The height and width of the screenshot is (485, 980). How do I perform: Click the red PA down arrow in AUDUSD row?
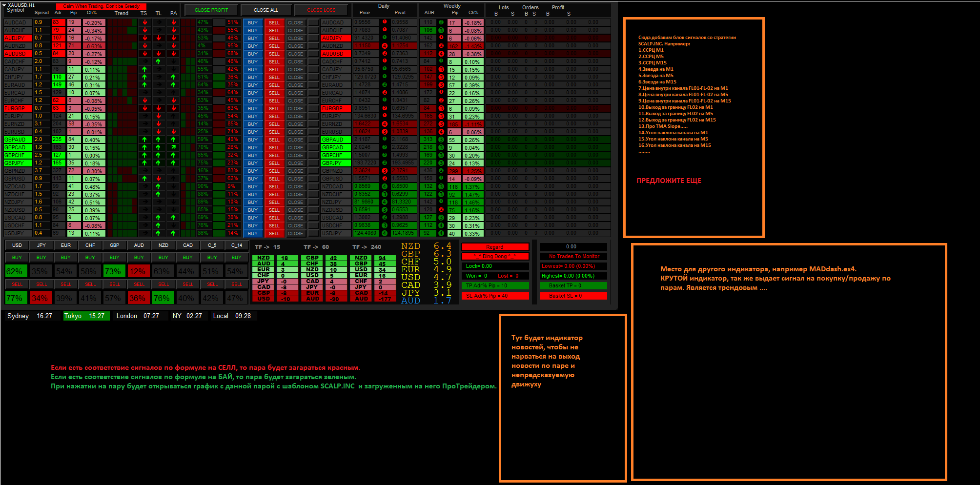click(173, 54)
